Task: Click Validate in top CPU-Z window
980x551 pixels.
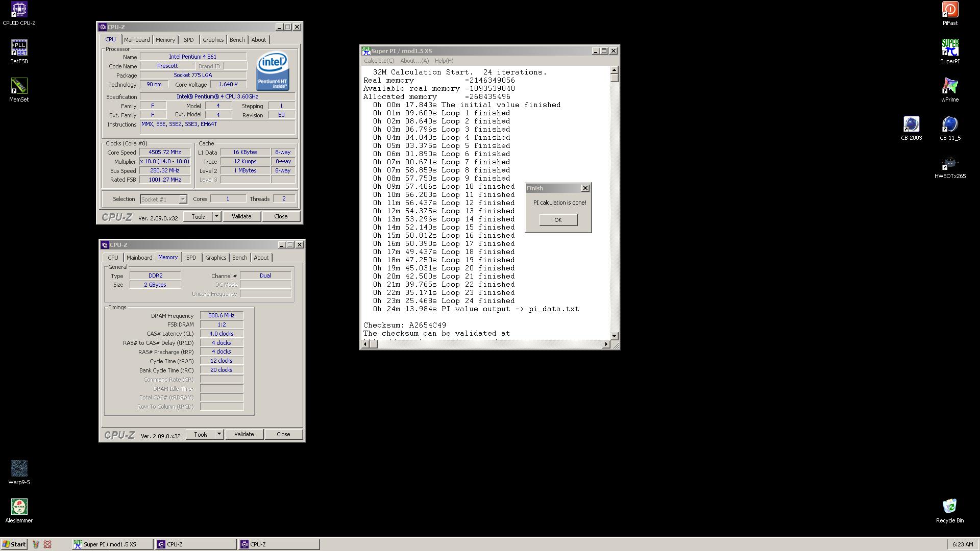Action: point(241,216)
